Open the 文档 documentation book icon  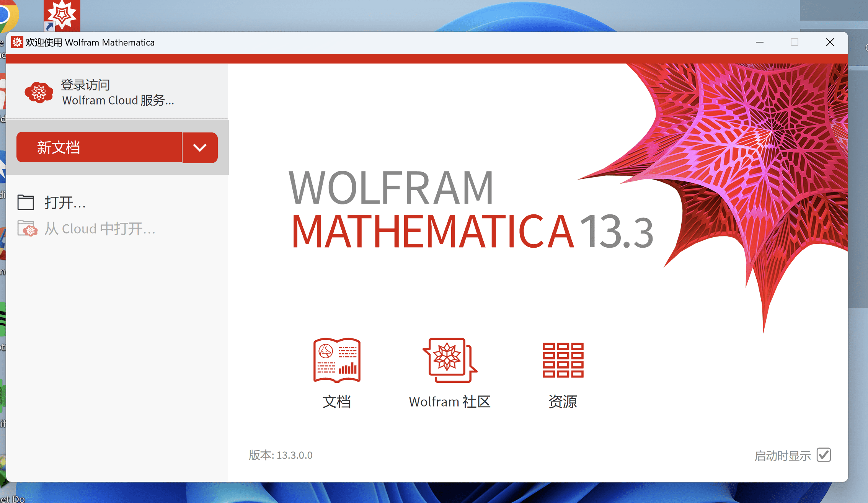click(337, 360)
